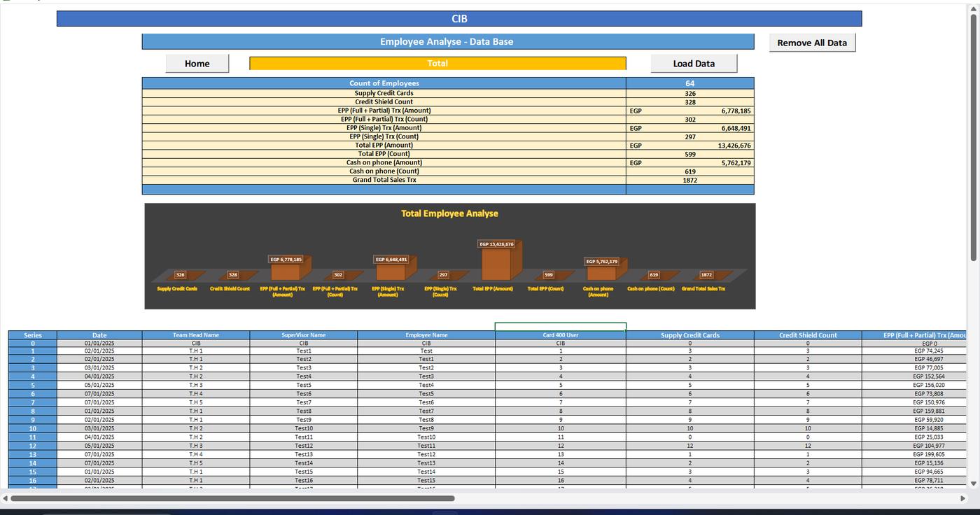Select the Total EPP (Amount) summary label
980x515 pixels.
click(384, 146)
